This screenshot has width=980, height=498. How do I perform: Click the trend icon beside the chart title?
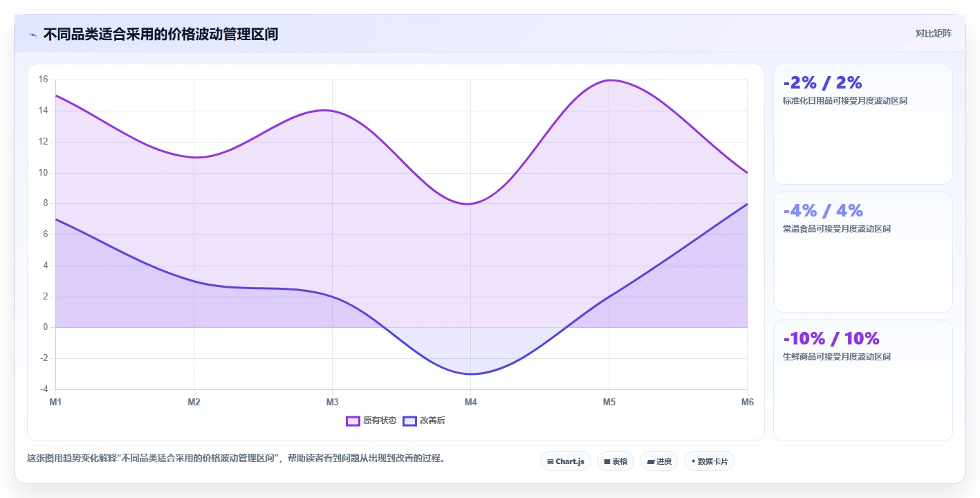(x=33, y=35)
